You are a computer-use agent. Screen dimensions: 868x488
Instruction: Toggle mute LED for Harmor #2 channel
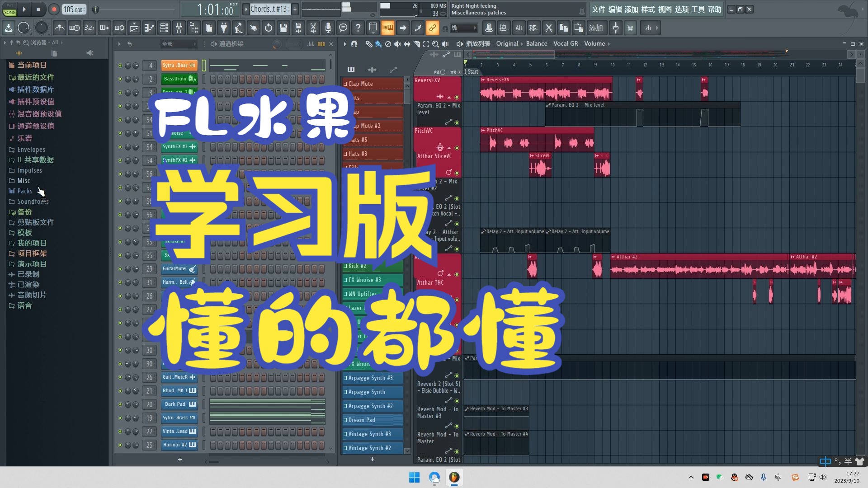(120, 445)
